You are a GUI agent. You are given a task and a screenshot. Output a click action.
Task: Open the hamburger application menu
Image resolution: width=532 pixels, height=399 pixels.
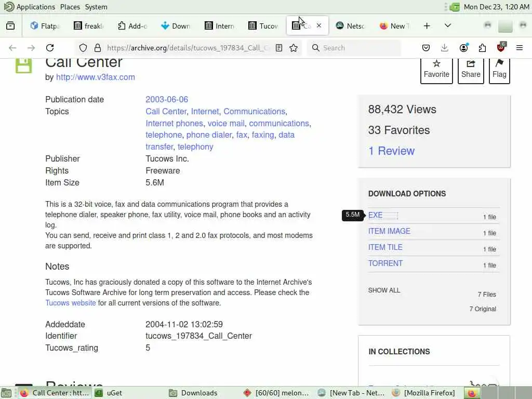tap(520, 48)
